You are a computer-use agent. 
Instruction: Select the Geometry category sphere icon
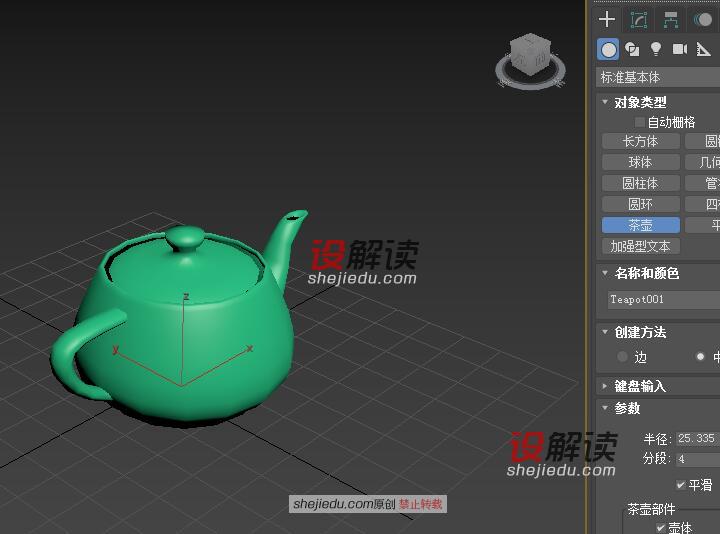point(608,50)
